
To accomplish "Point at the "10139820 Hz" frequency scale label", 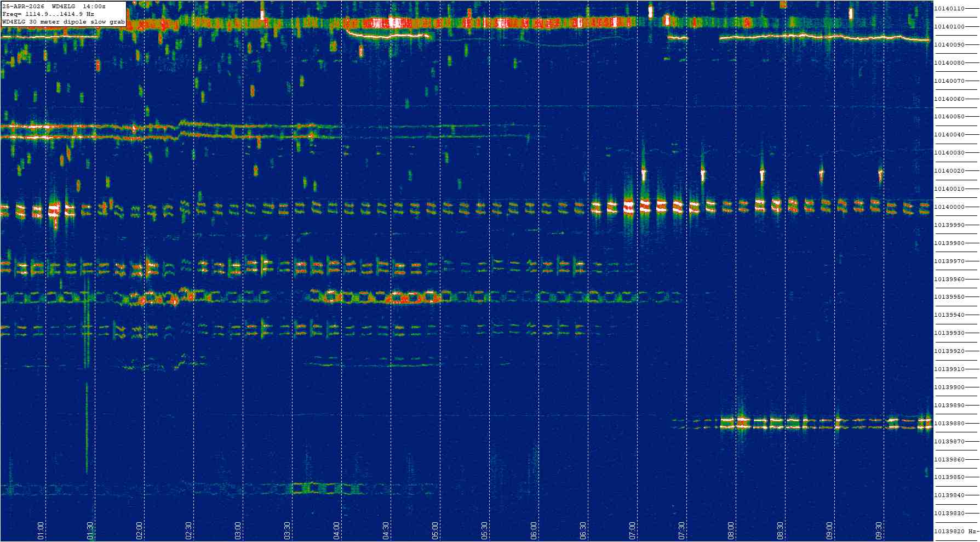I will coord(956,532).
